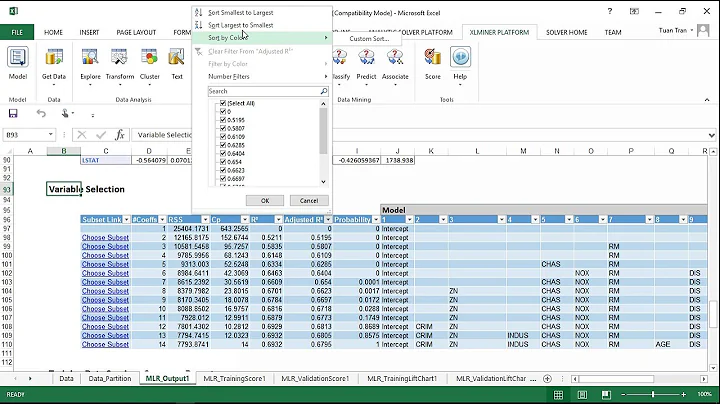
Task: Follow Choose Subset link for 8 coefficients
Action: [x=105, y=291]
